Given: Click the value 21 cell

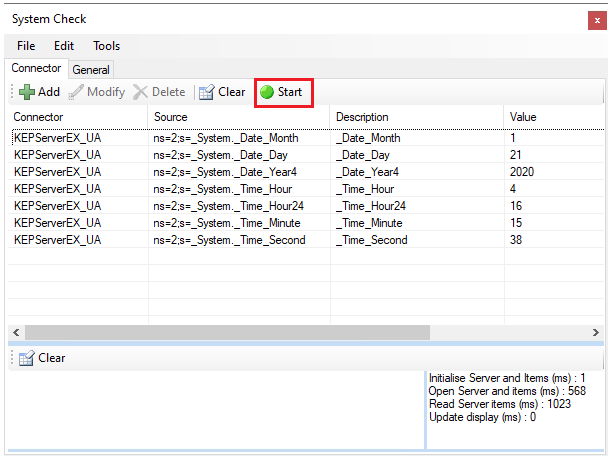Looking at the screenshot, I should point(554,155).
